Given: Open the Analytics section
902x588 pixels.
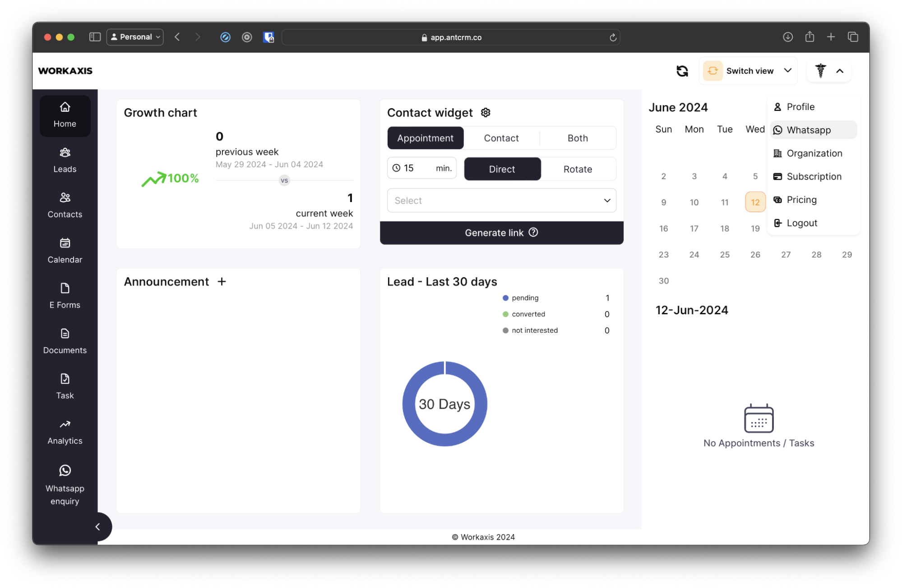Looking at the screenshot, I should (65, 432).
